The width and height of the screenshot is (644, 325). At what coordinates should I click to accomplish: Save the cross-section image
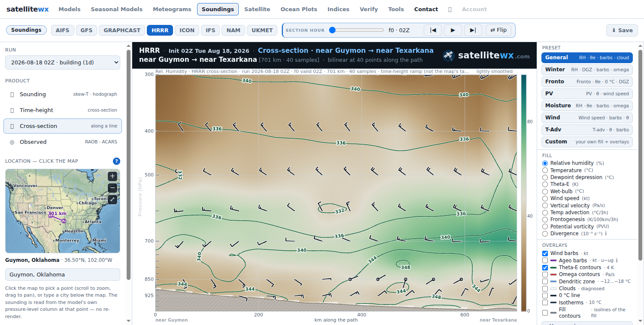point(622,30)
